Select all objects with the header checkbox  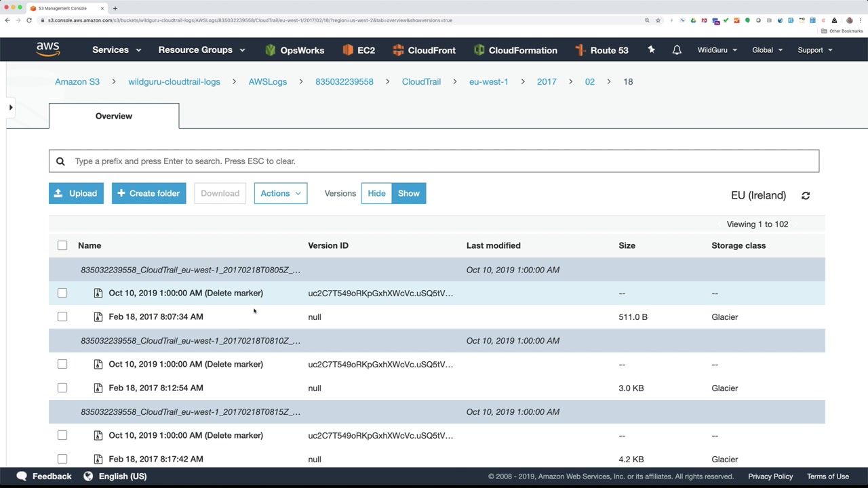pos(62,245)
